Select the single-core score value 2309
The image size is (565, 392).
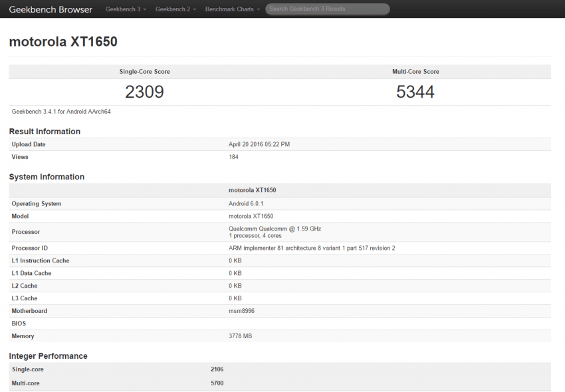click(x=144, y=92)
